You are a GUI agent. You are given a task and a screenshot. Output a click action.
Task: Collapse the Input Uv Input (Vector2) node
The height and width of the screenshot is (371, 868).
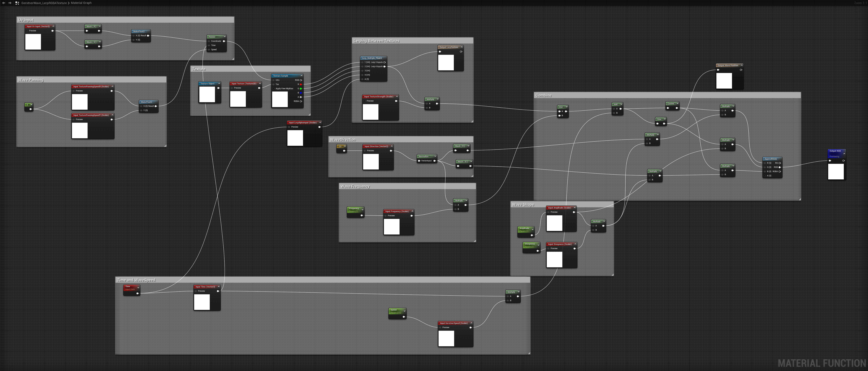53,26
